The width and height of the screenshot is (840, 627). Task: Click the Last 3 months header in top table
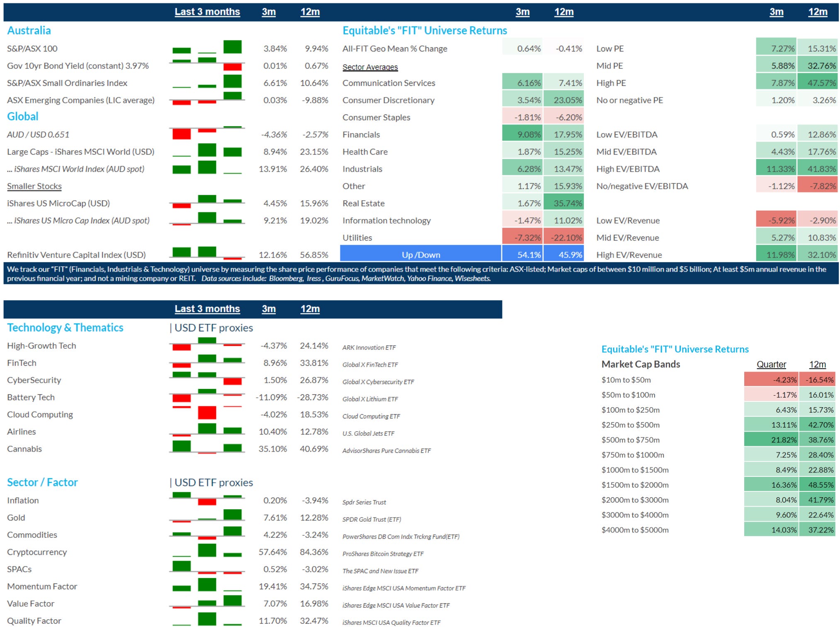click(x=207, y=12)
